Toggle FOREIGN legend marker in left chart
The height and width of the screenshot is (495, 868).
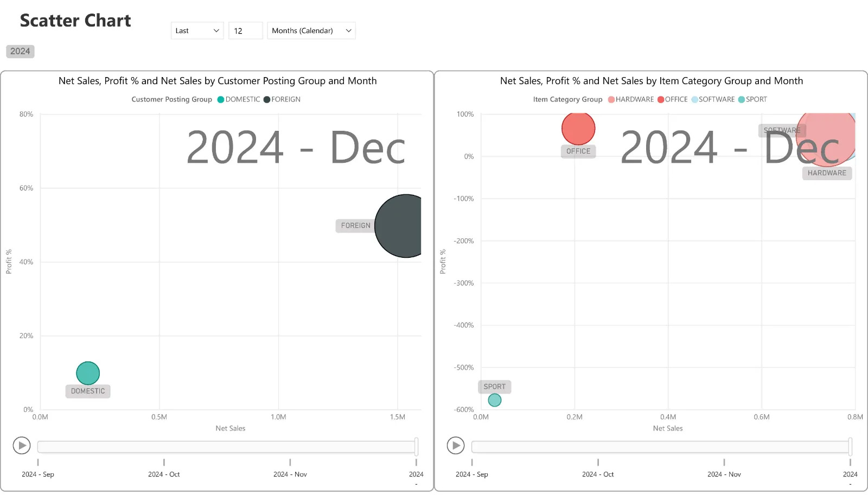(x=267, y=99)
